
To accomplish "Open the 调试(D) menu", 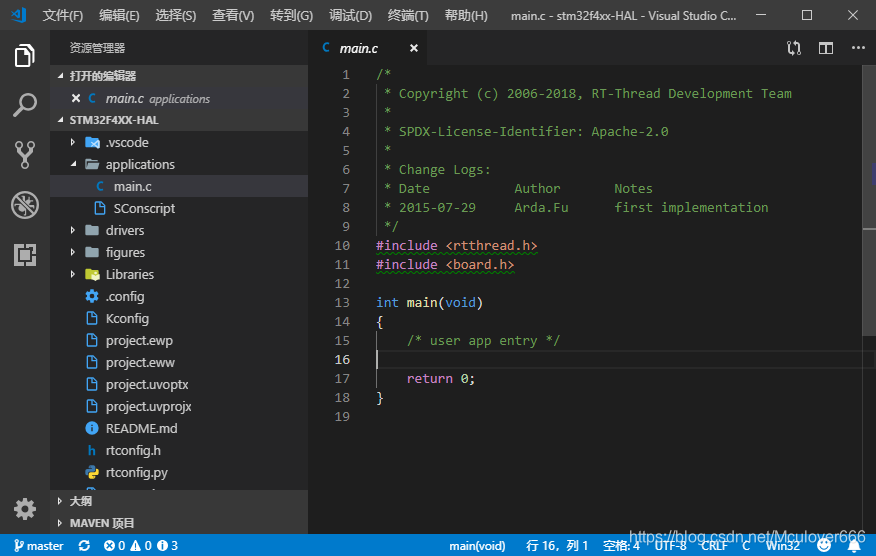I will (x=350, y=16).
